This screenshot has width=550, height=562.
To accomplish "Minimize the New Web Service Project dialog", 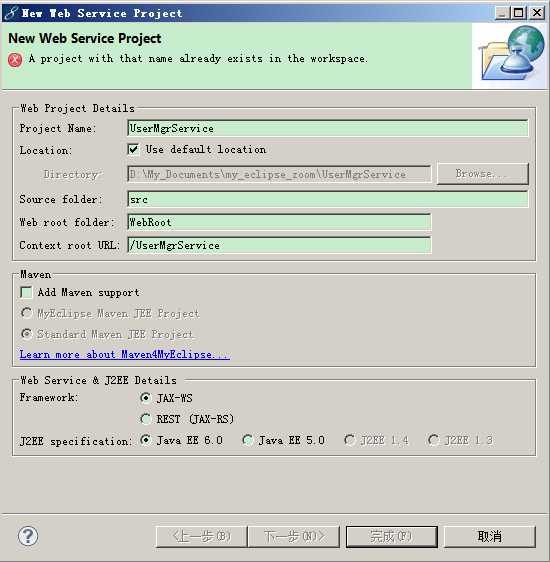I will pos(502,13).
